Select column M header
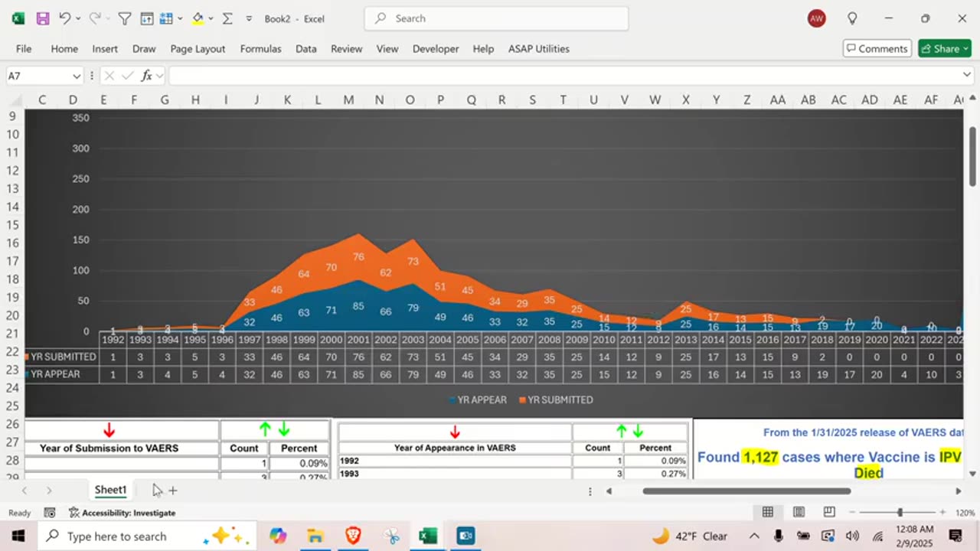The image size is (980, 551). [x=348, y=99]
